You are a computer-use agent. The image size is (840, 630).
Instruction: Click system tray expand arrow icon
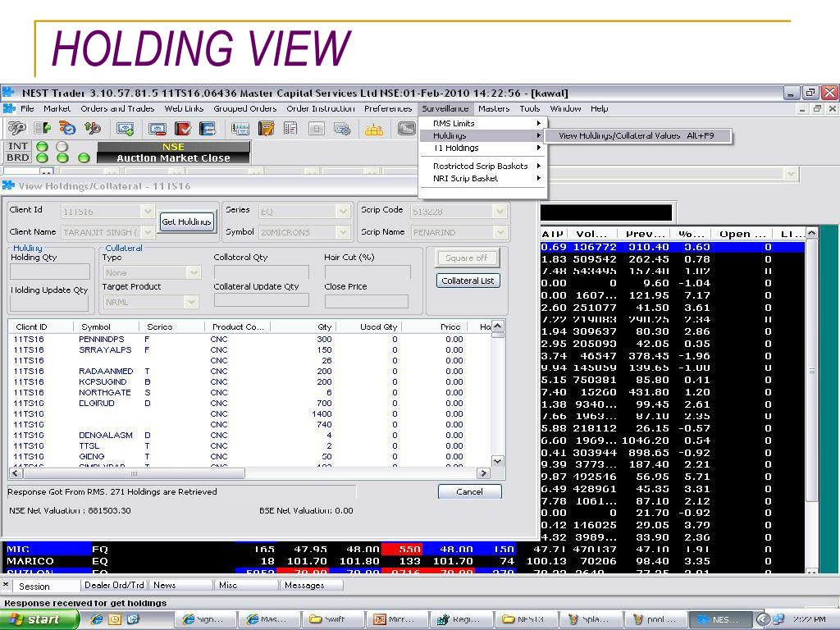coord(762,619)
